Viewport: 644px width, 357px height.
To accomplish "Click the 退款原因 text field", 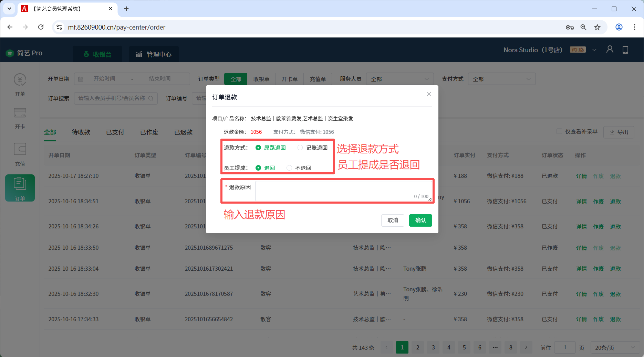I will point(343,191).
